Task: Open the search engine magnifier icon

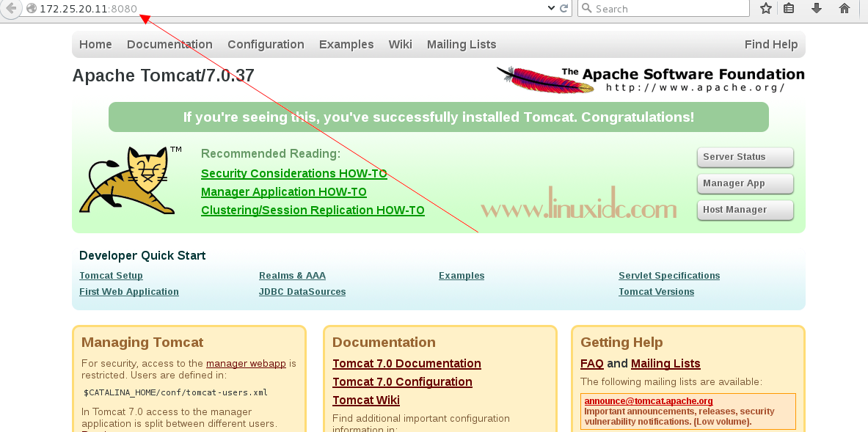Action: point(586,8)
